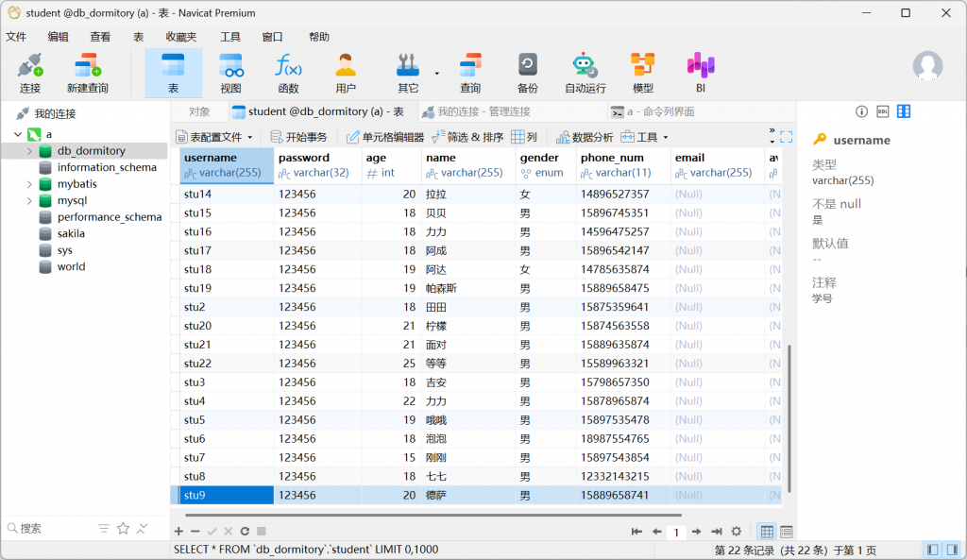Collapse the 'a' connection tree node
Screen dimensions: 967x560
17,135
